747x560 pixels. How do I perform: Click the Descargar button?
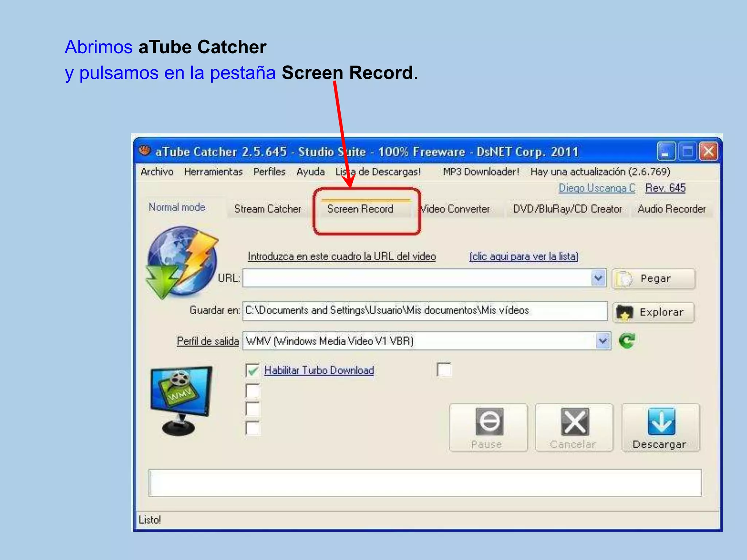tap(661, 428)
